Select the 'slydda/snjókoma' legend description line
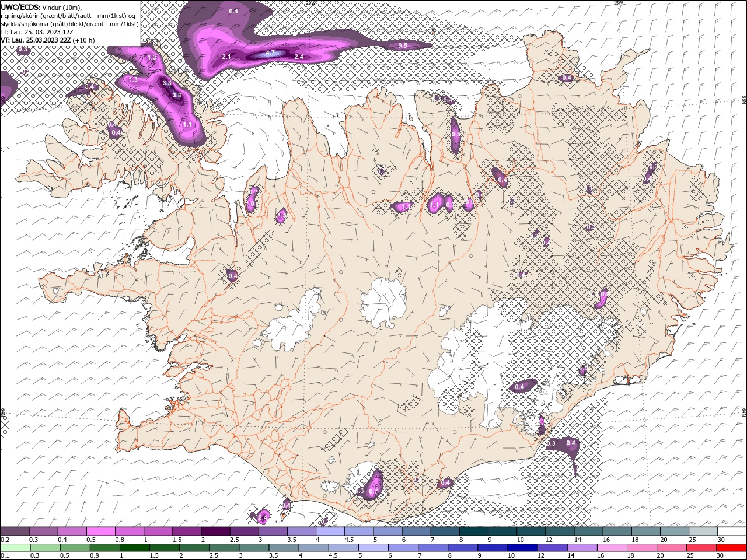 click(69, 24)
